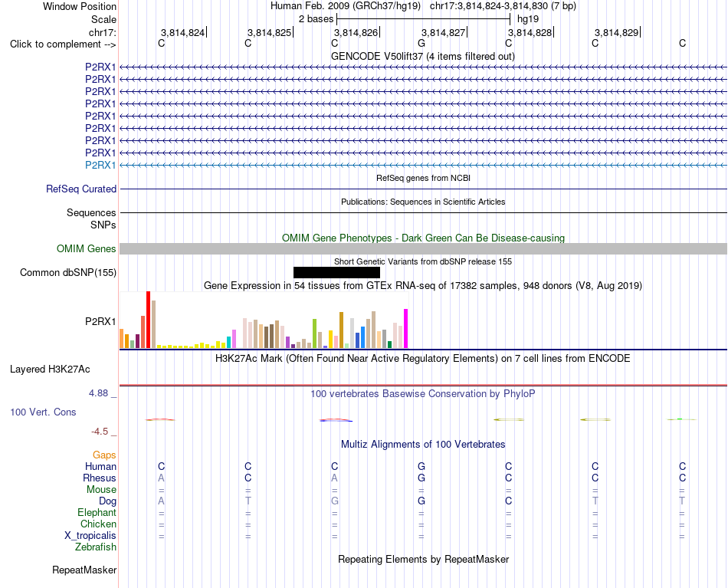Image resolution: width=728 pixels, height=588 pixels.
Task: Click the A base in Dog alignment row
Action: tap(161, 501)
